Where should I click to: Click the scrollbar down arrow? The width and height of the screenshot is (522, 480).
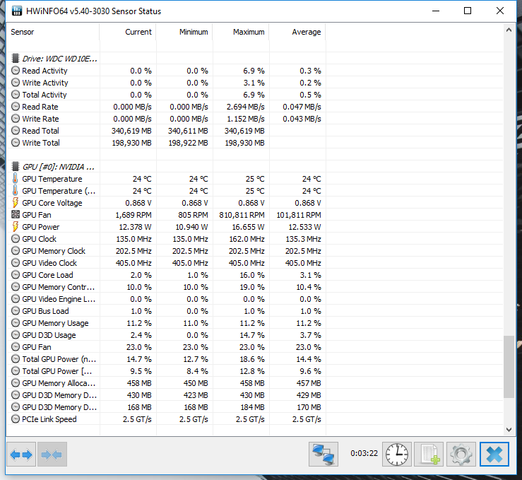(x=509, y=429)
